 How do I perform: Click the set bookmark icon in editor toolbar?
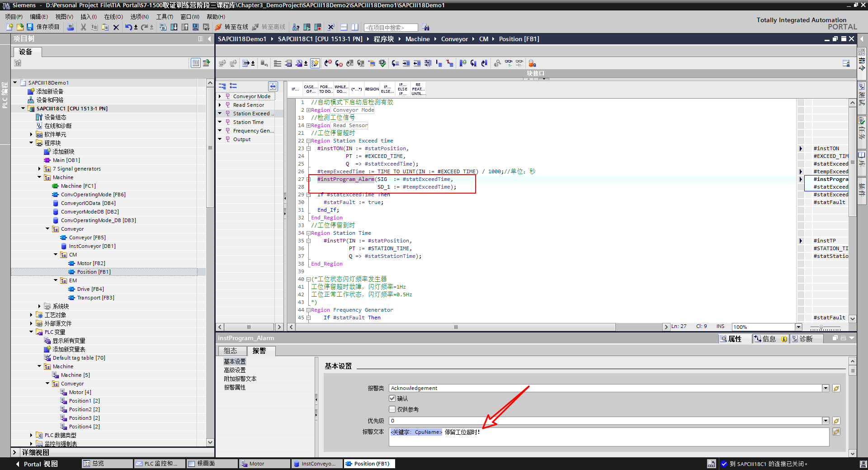pos(462,63)
